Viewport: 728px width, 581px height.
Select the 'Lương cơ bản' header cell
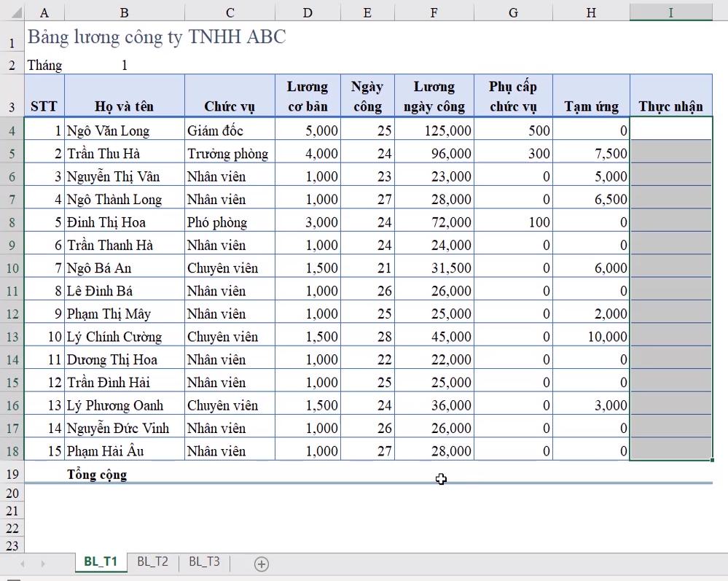308,96
